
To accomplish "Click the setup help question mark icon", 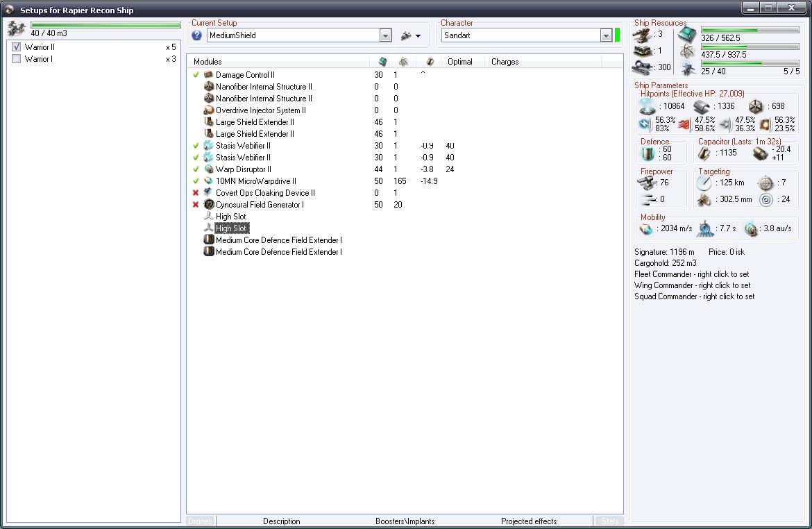I will (197, 35).
